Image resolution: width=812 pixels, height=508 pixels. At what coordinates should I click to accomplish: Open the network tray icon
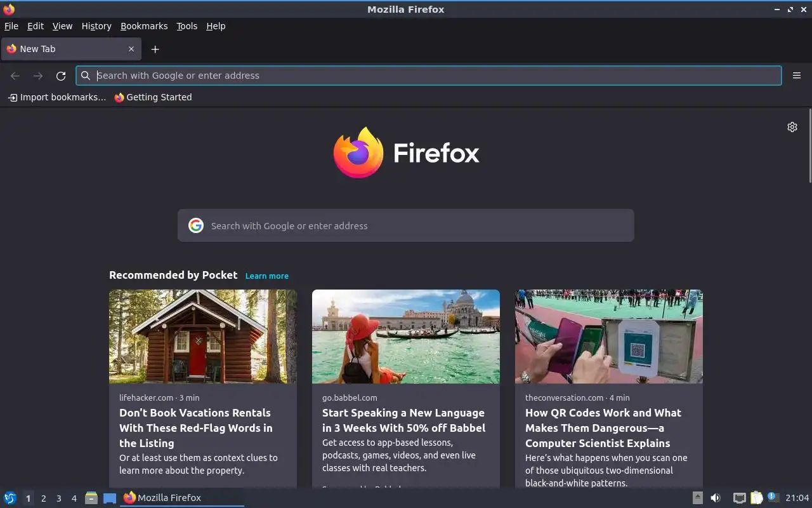[x=739, y=498]
